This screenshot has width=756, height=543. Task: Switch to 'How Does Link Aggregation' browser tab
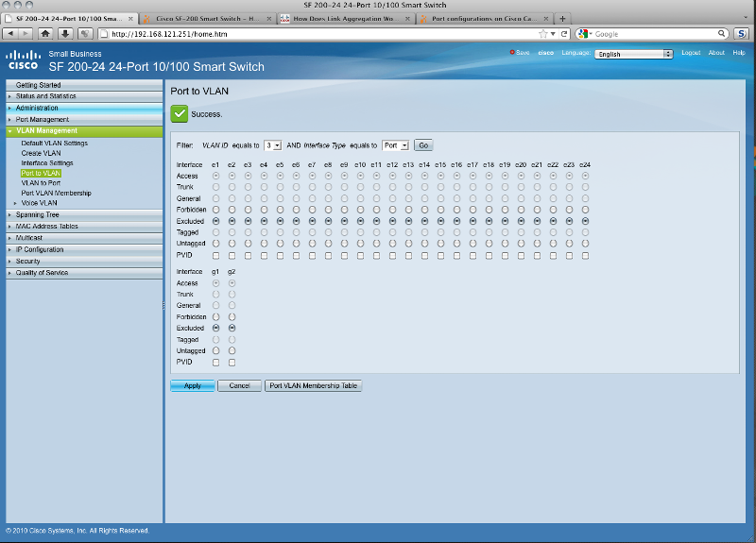pyautogui.click(x=345, y=19)
